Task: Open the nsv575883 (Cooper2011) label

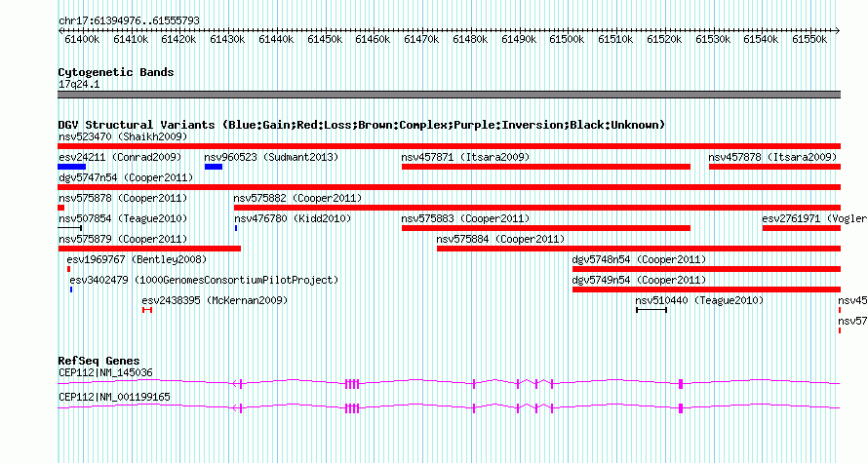Action: pos(465,218)
